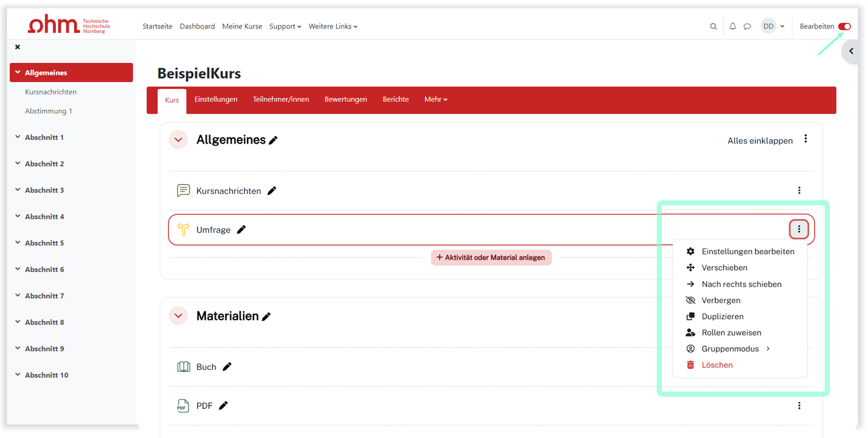The height and width of the screenshot is (438, 868).
Task: Expand Abschnitt 3 in the sidebar
Action: [x=18, y=190]
